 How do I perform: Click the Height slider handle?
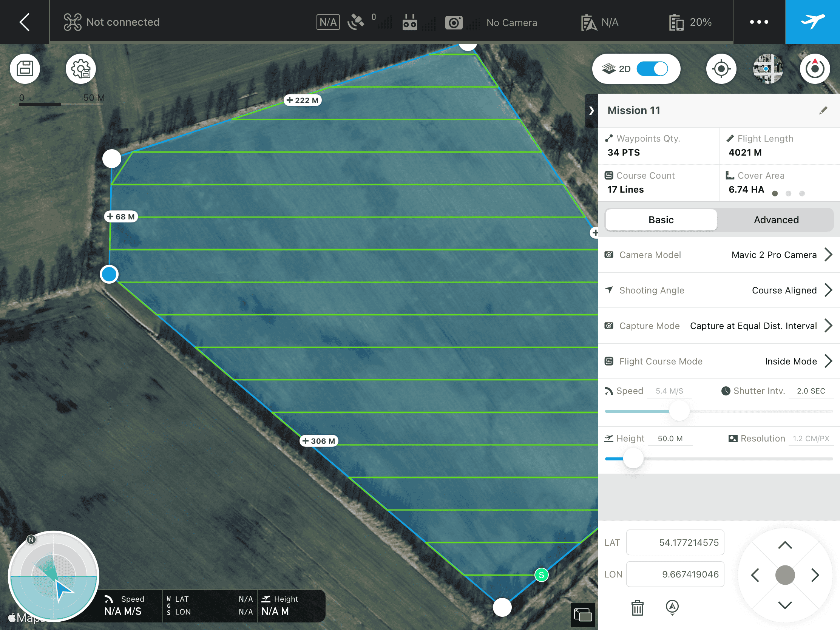click(x=633, y=459)
